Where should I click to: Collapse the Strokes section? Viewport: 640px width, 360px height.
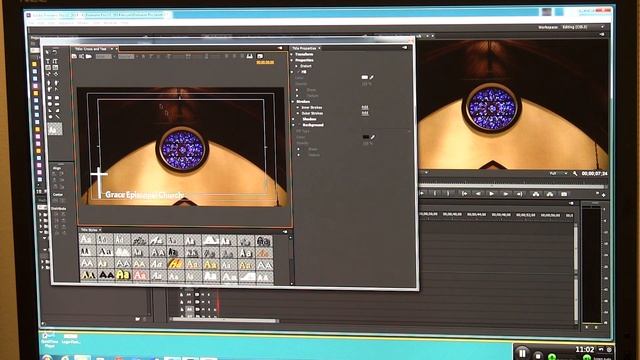click(x=293, y=102)
